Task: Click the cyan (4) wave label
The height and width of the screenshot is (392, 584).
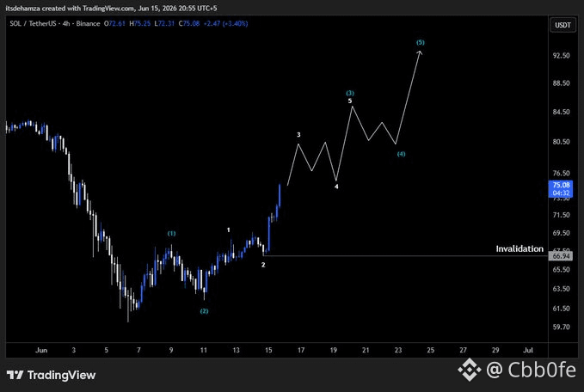Action: [x=401, y=154]
